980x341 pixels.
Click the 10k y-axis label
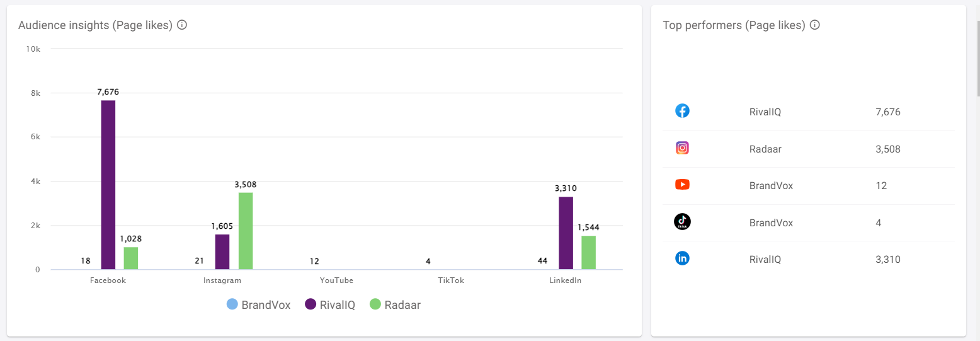(x=33, y=49)
